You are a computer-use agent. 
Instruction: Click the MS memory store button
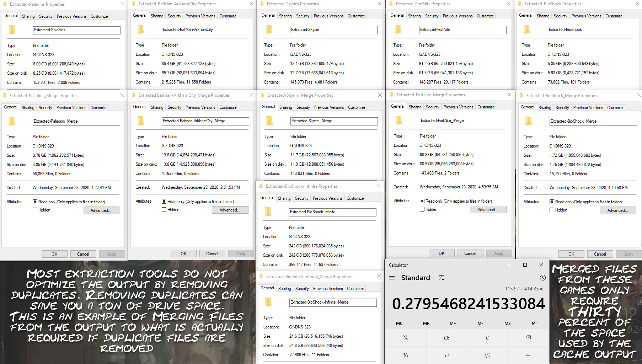tap(507, 323)
